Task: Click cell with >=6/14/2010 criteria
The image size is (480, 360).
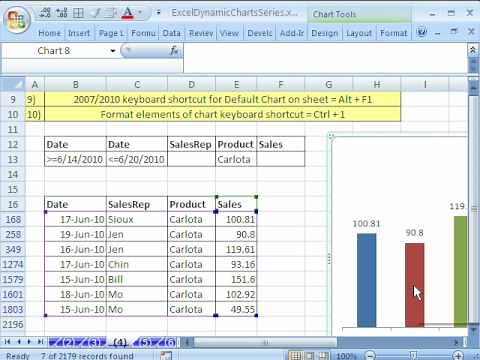Action: pos(75,159)
